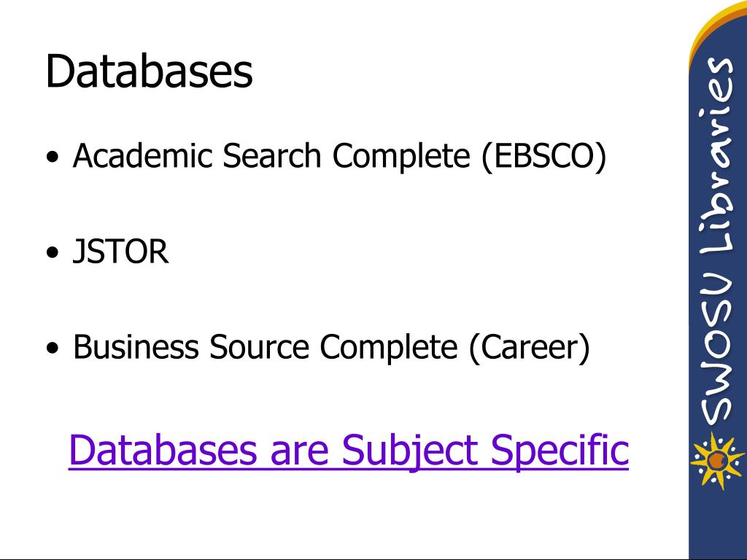Click the JSTOR bullet item

pos(120,251)
